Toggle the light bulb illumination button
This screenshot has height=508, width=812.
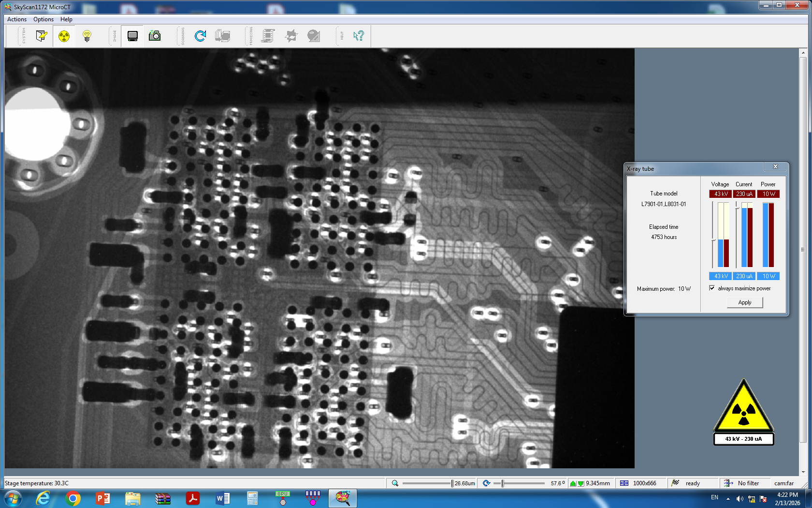click(87, 36)
